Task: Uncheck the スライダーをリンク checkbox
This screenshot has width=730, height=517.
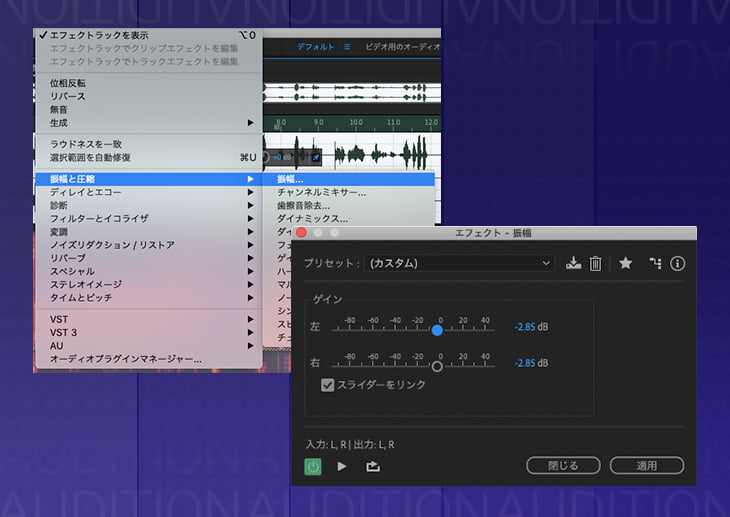Action: coord(328,385)
